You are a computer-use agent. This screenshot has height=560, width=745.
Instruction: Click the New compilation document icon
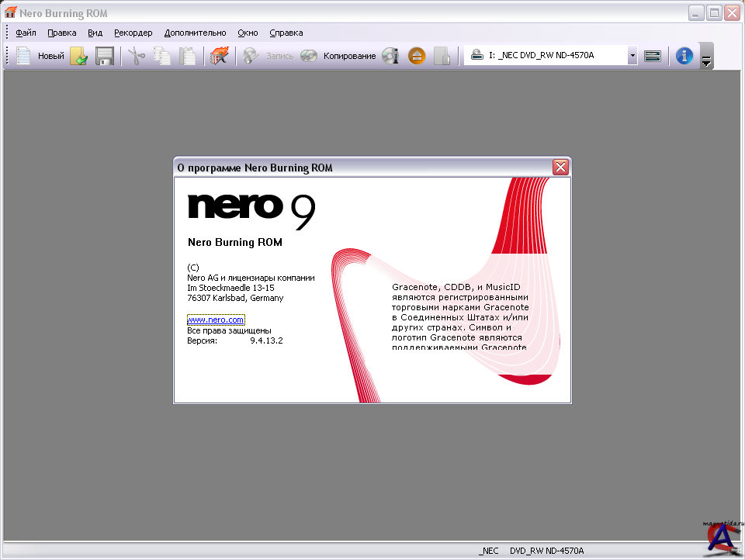tap(24, 56)
